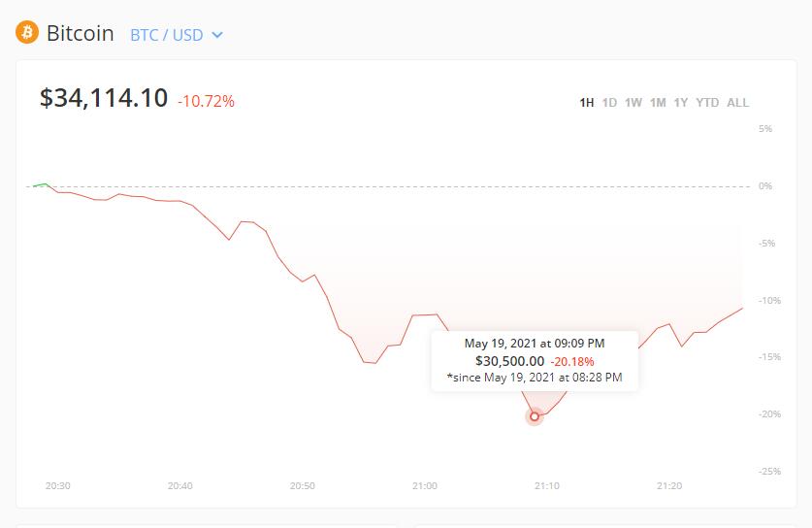Select the YTD time range
The height and width of the screenshot is (528, 812).
(707, 103)
